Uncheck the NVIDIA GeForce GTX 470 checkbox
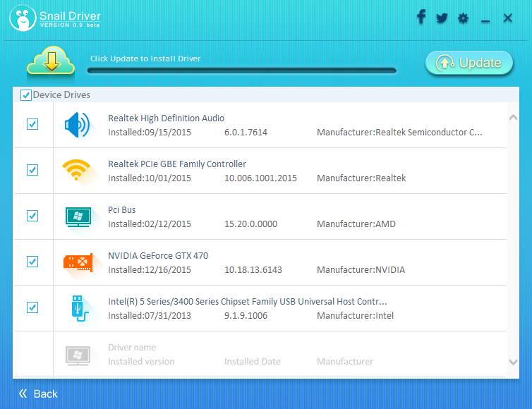This screenshot has height=409, width=532. (32, 262)
